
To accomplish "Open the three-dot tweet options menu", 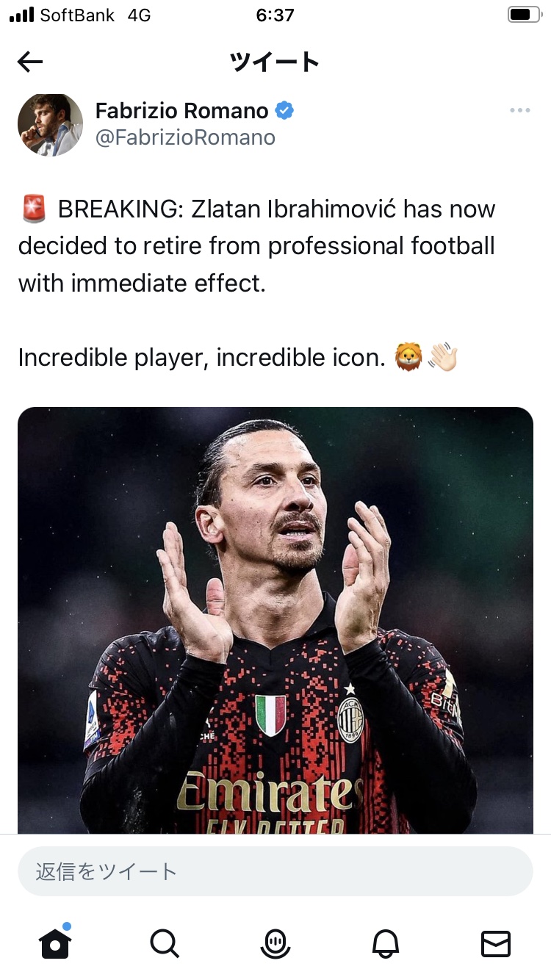I will tap(519, 111).
